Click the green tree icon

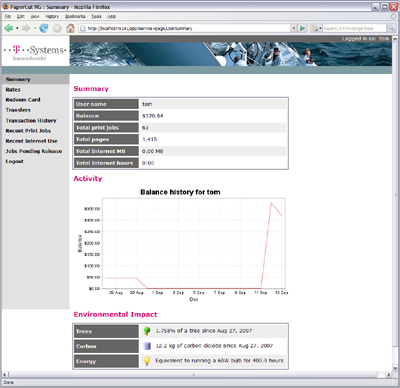pyautogui.click(x=147, y=331)
